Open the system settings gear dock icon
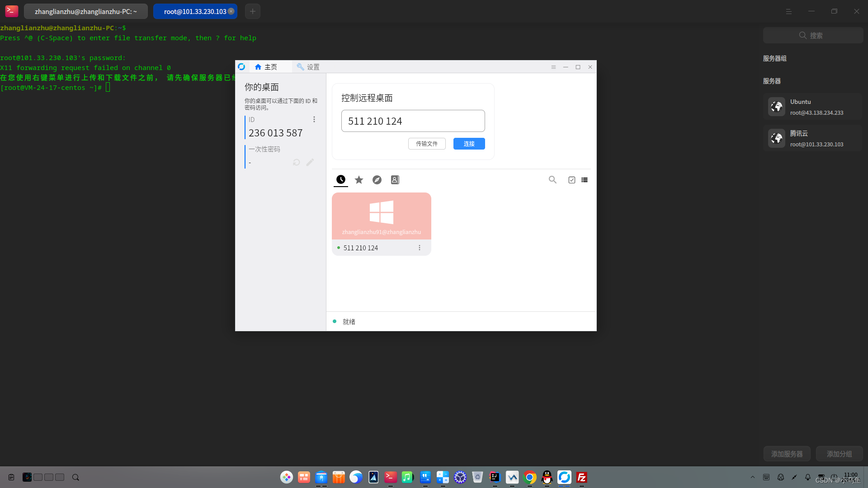868x488 pixels. [x=460, y=477]
